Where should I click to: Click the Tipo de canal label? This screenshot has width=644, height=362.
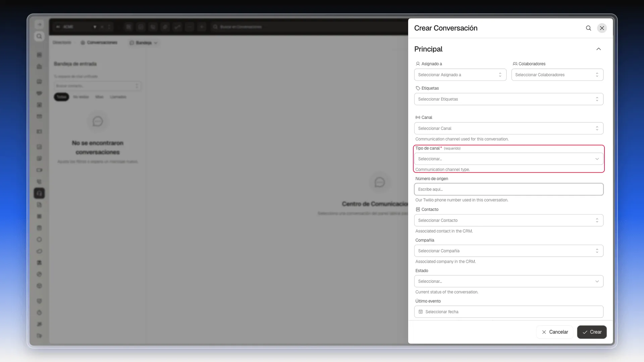pos(427,148)
